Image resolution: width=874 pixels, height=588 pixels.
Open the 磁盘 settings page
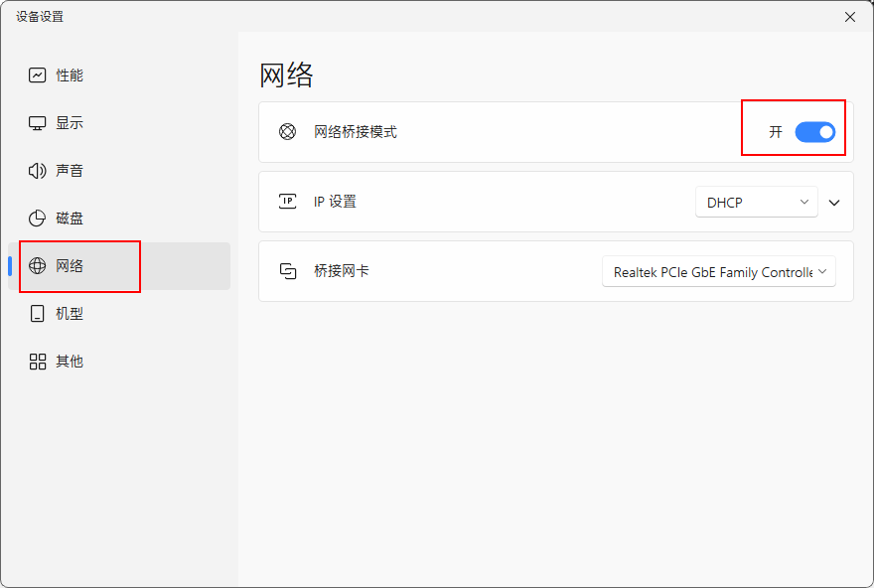click(70, 219)
